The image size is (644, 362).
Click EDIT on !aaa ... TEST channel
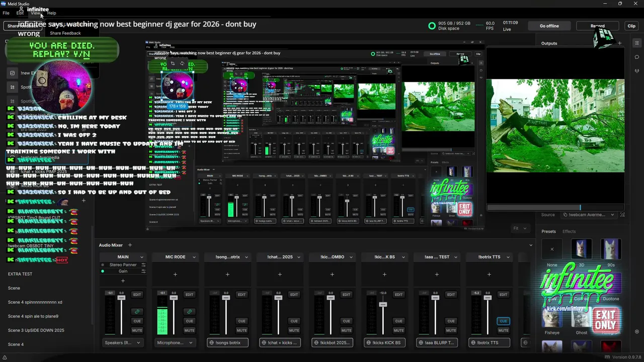click(451, 295)
